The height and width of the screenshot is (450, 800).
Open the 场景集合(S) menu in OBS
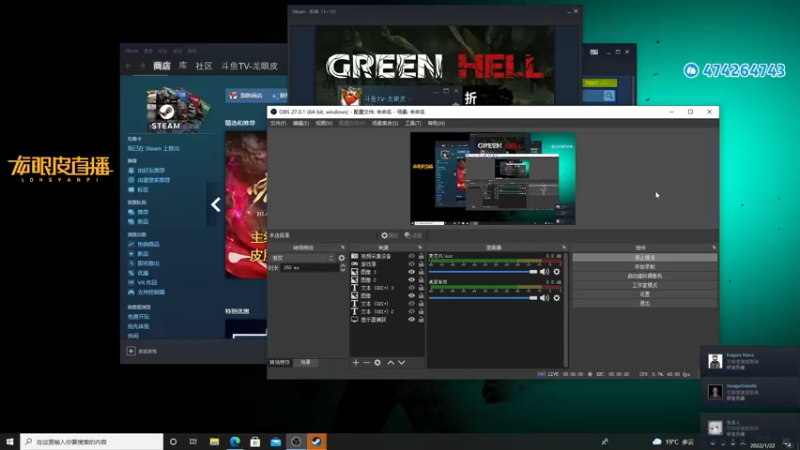click(x=385, y=123)
